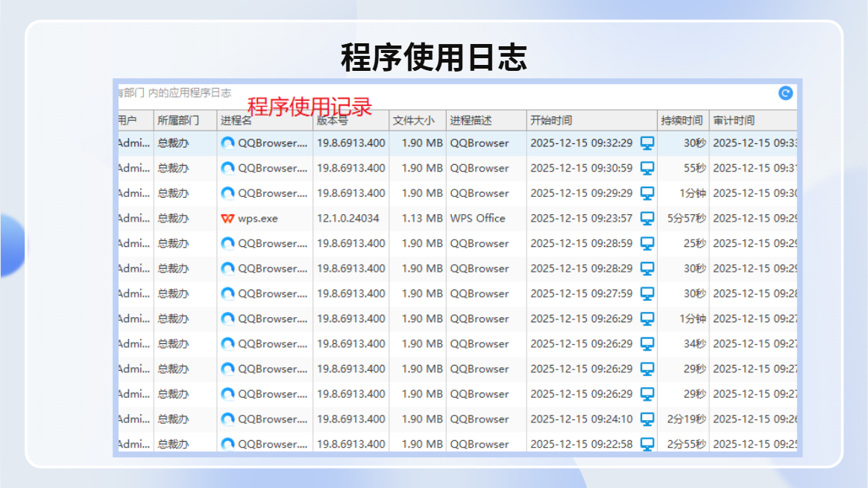
Task: Select the wps.exe log row
Action: (457, 218)
